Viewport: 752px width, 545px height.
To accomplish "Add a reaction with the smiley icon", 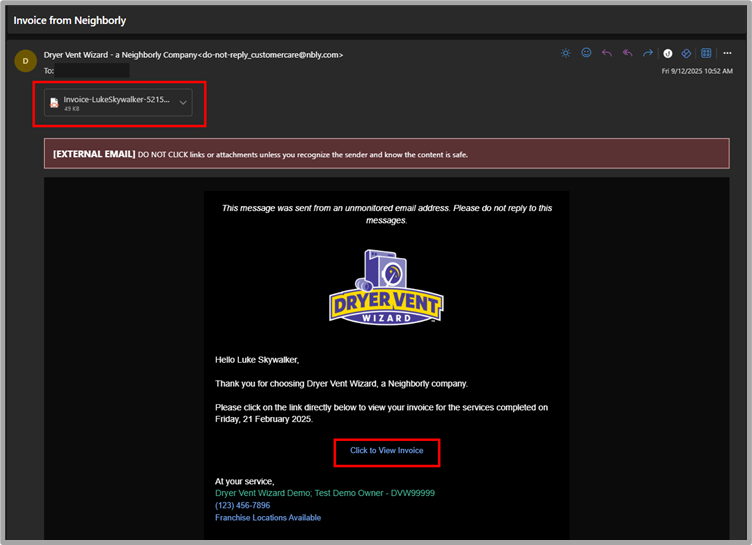I will 586,53.
